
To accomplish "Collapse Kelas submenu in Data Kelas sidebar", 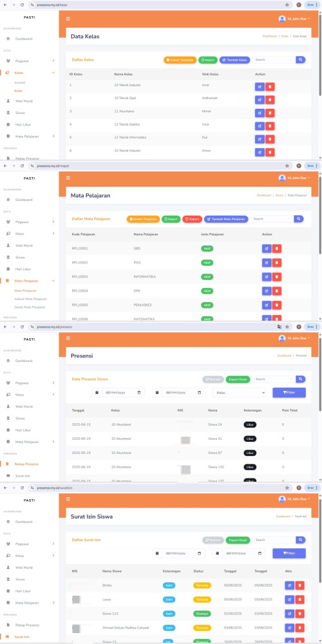I will point(53,72).
